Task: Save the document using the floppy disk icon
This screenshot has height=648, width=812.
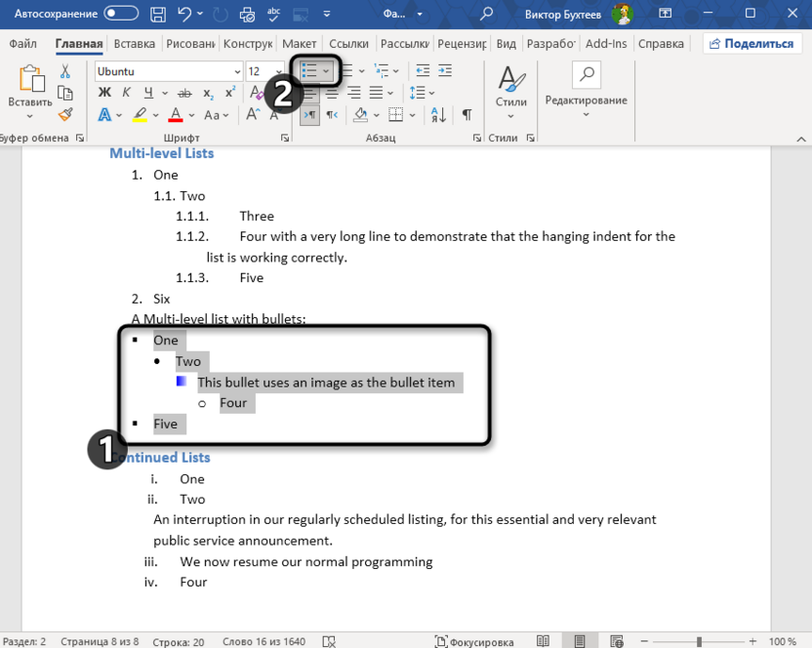Action: coord(158,14)
